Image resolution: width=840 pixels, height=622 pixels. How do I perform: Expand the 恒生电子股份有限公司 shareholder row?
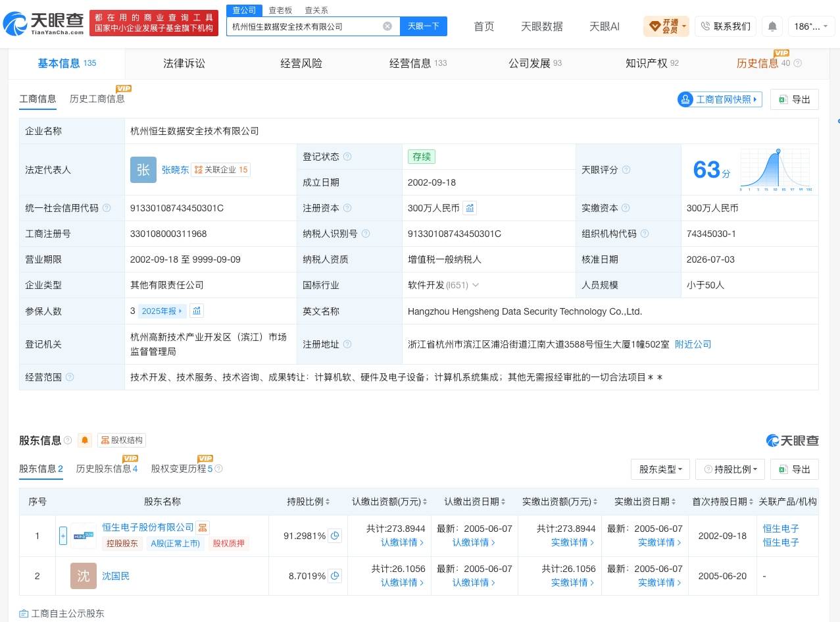pos(63,536)
